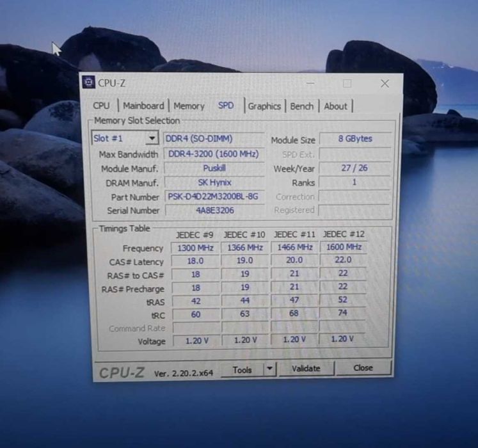
Task: Click the CAS# Latency 22.0 cell
Action: 343,260
